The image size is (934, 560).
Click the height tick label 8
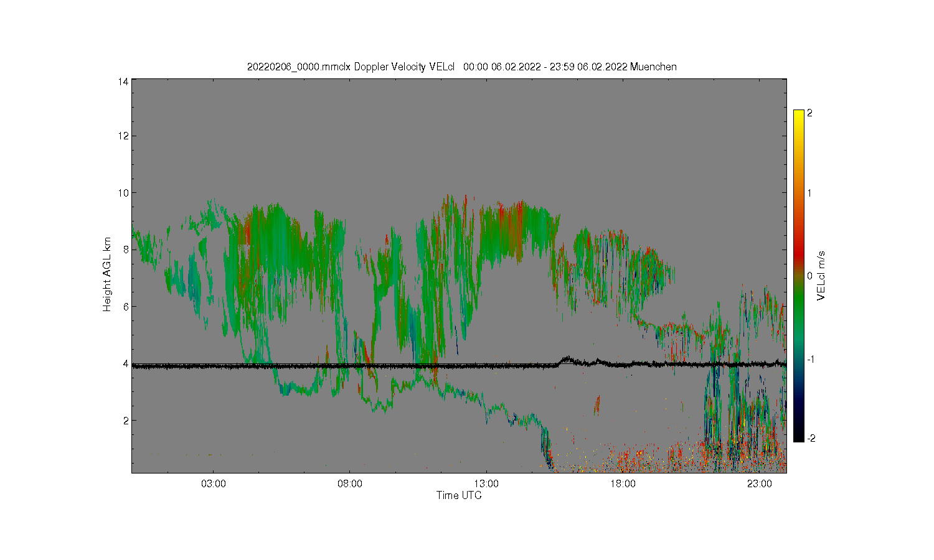point(126,250)
